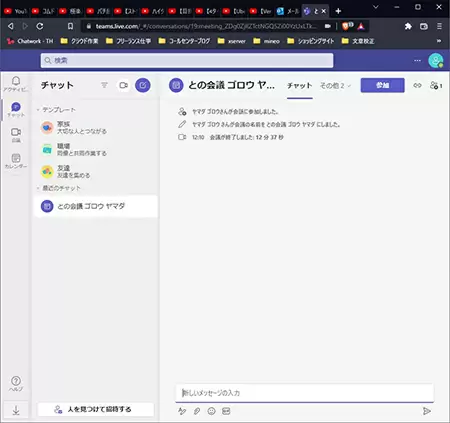This screenshot has width=450, height=423.
Task: Send message with paper plane icon
Action: pyautogui.click(x=426, y=411)
